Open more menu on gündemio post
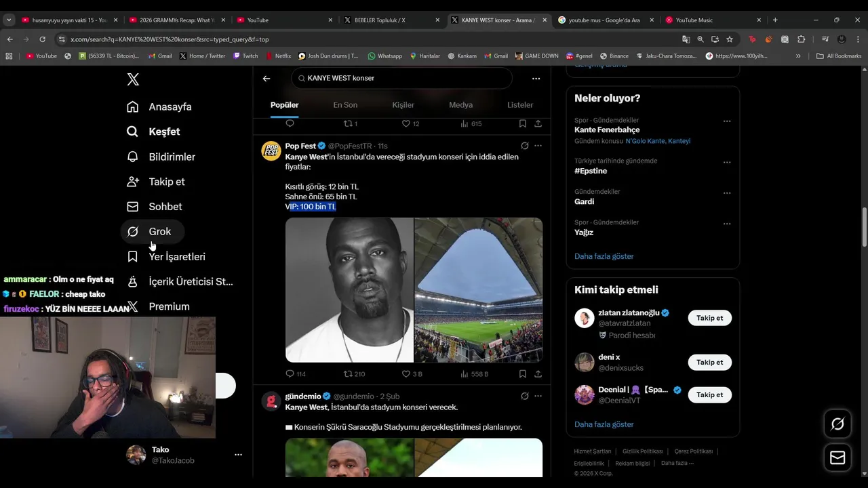 click(x=538, y=396)
